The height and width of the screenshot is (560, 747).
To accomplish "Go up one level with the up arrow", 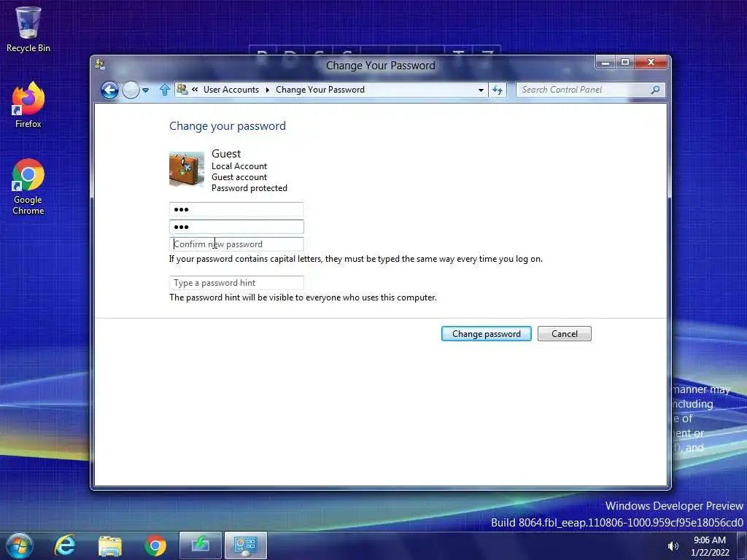I will point(165,90).
